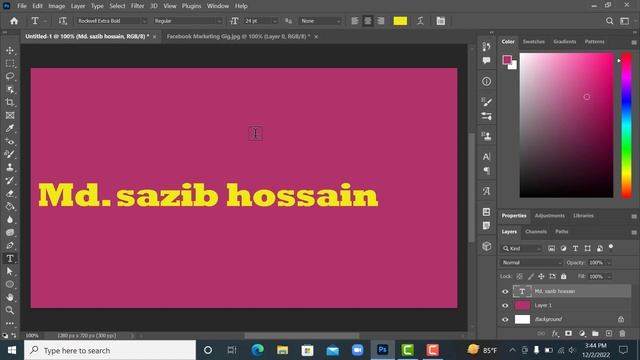Pick the Pen tool
The width and height of the screenshot is (640, 360).
(x=10, y=245)
